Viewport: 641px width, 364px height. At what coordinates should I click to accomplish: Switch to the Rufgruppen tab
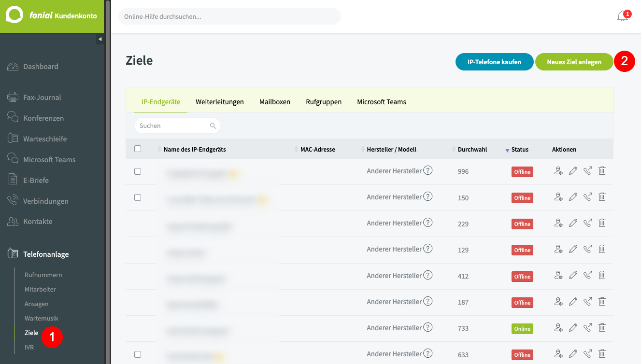pyautogui.click(x=324, y=102)
